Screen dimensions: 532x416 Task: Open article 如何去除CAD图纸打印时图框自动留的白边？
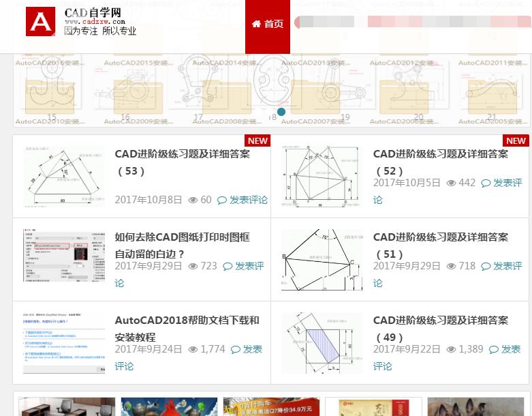182,246
